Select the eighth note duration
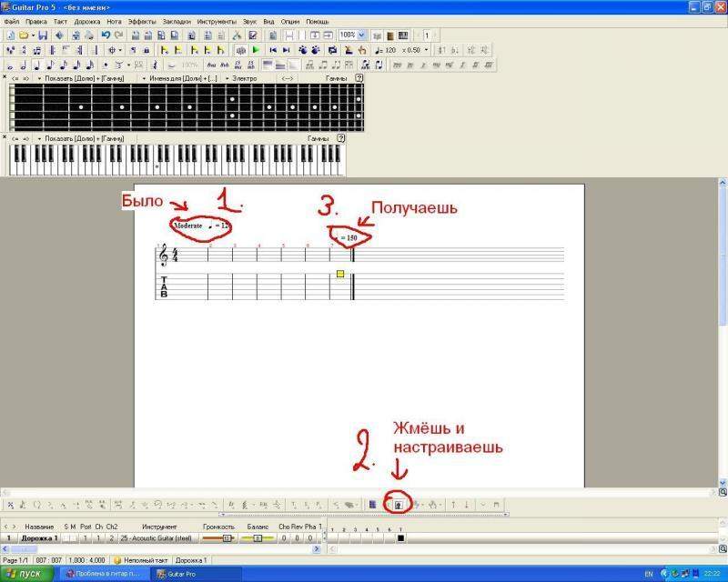The height and width of the screenshot is (582, 728). click(x=50, y=65)
